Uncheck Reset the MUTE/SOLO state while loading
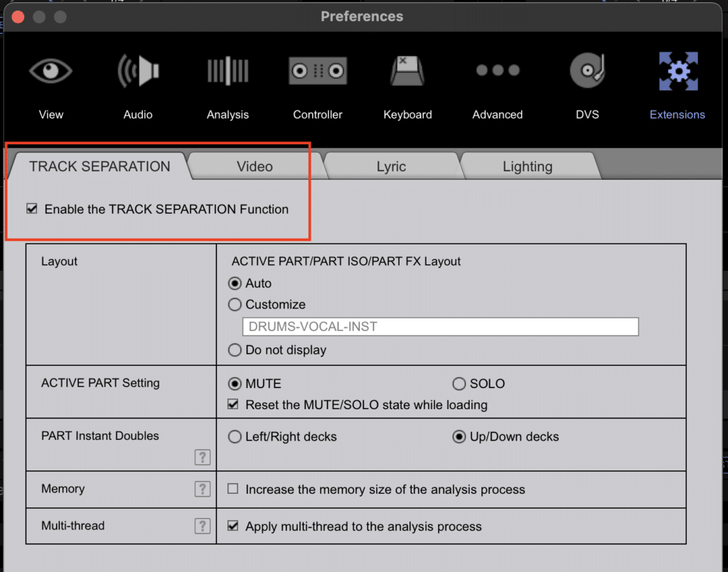 [232, 405]
